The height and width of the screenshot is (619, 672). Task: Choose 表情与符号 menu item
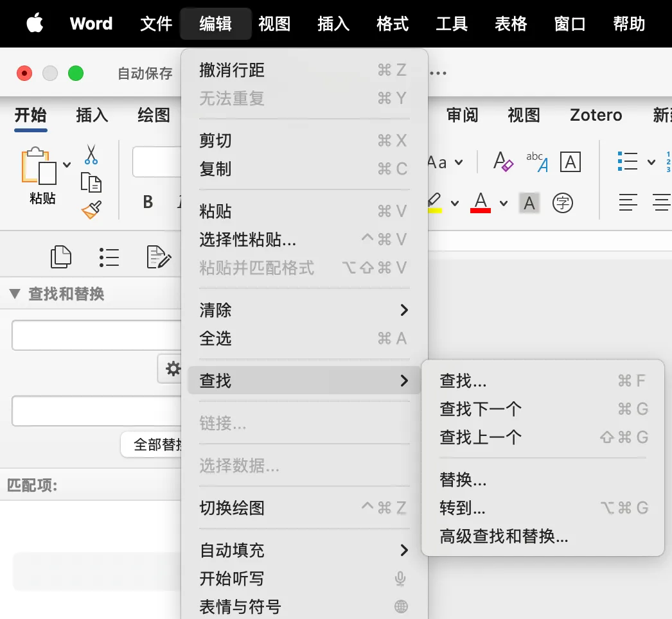point(304,607)
